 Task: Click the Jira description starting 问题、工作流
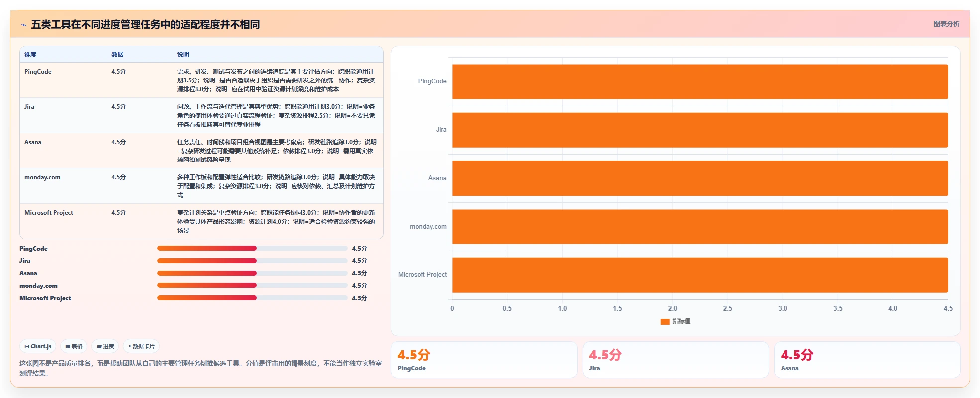pyautogui.click(x=277, y=116)
